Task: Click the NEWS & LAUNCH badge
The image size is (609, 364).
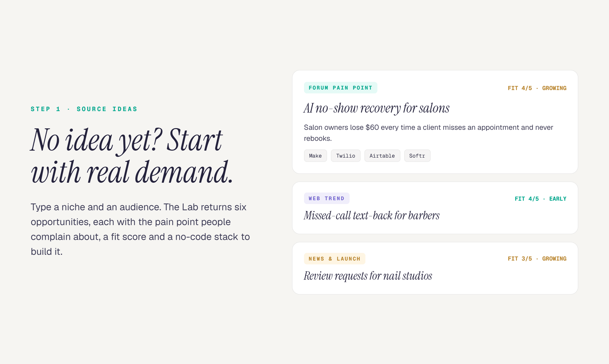Action: point(334,259)
